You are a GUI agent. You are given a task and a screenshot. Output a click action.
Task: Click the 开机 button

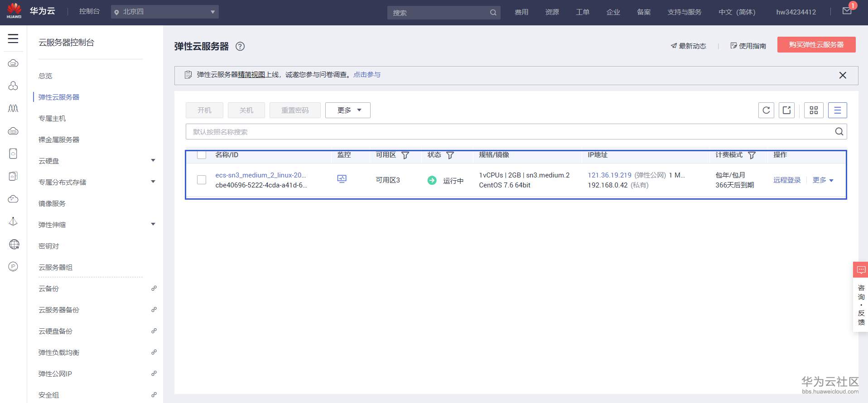pos(205,110)
